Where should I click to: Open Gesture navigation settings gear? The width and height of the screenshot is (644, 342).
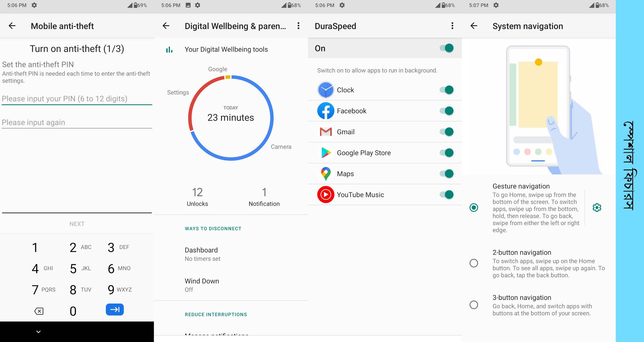tap(597, 207)
